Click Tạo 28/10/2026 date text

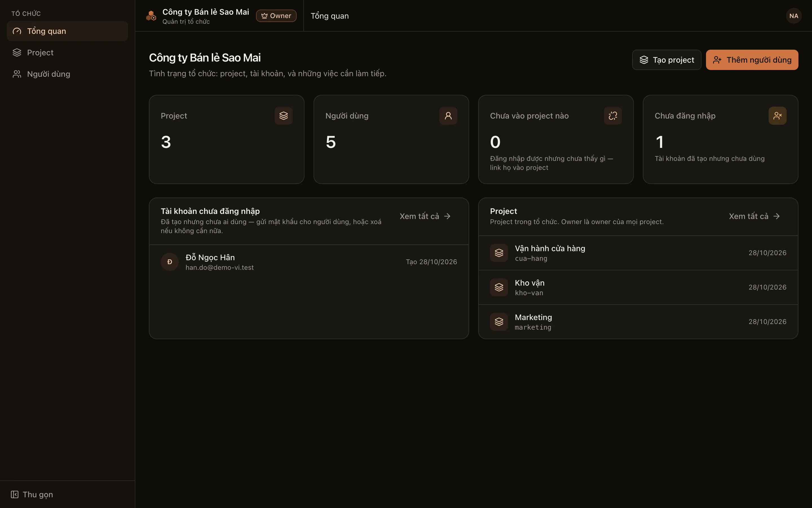pos(431,262)
